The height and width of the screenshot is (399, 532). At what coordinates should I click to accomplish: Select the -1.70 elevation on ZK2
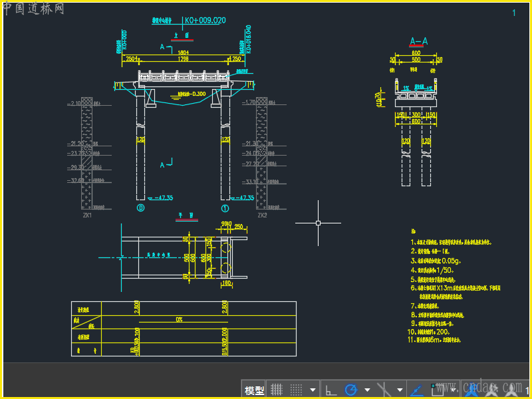249,102
